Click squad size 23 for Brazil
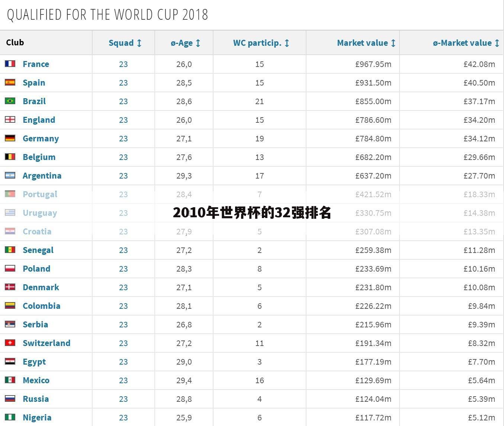Image resolution: width=504 pixels, height=426 pixels. (x=123, y=101)
